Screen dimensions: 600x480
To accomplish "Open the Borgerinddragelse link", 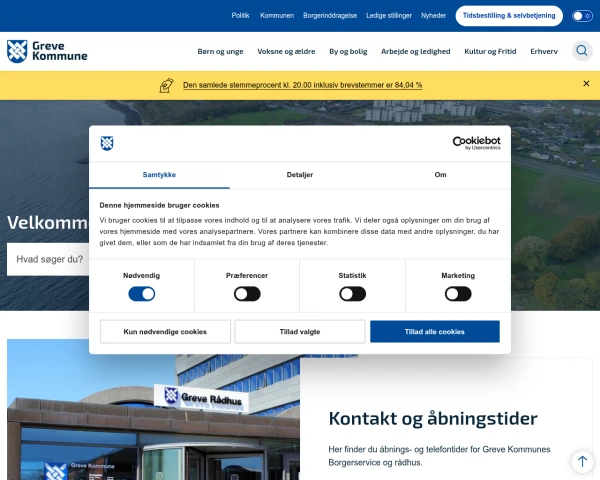I will [x=330, y=16].
